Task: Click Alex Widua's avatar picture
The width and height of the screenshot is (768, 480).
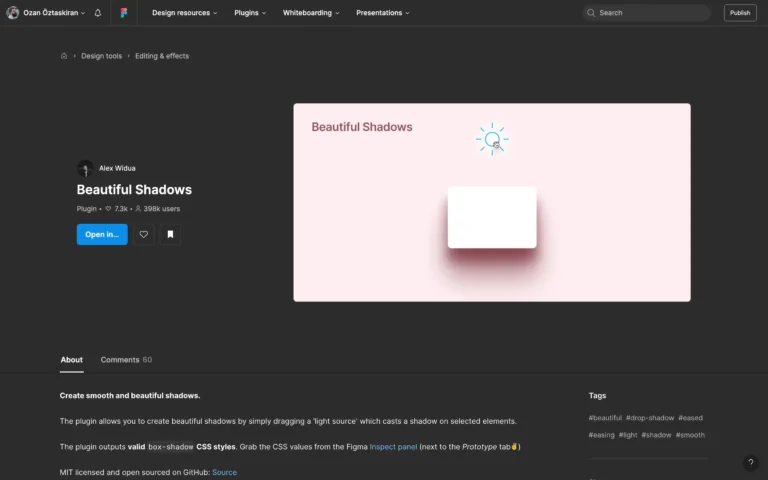Action: coord(85,168)
